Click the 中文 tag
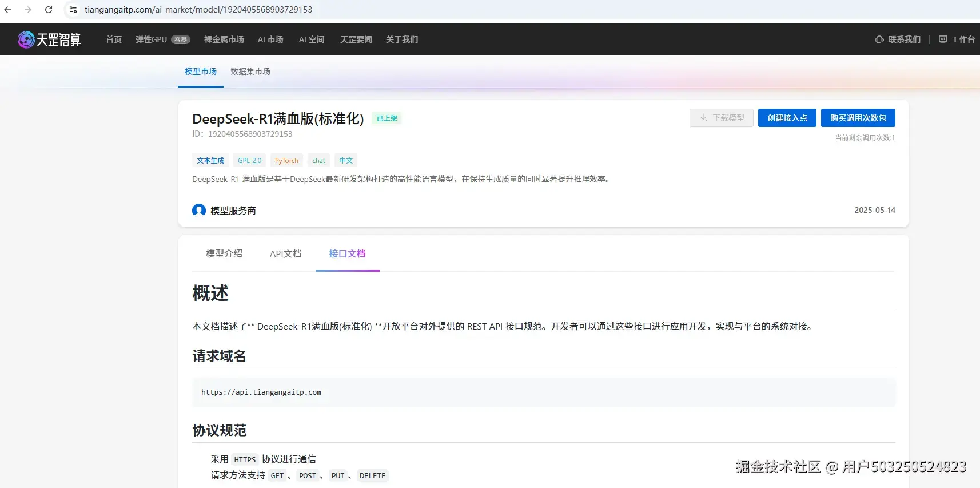 pos(346,161)
